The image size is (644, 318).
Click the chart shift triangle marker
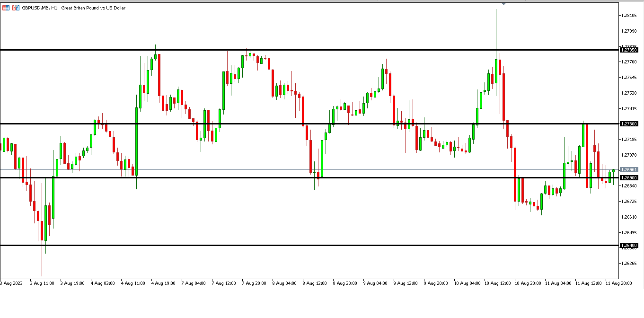[503, 4]
